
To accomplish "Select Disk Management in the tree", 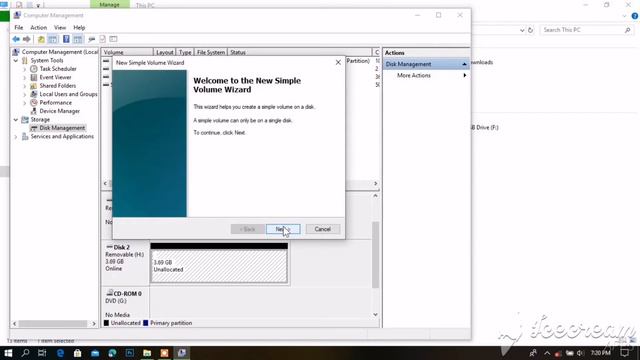I will (62, 128).
